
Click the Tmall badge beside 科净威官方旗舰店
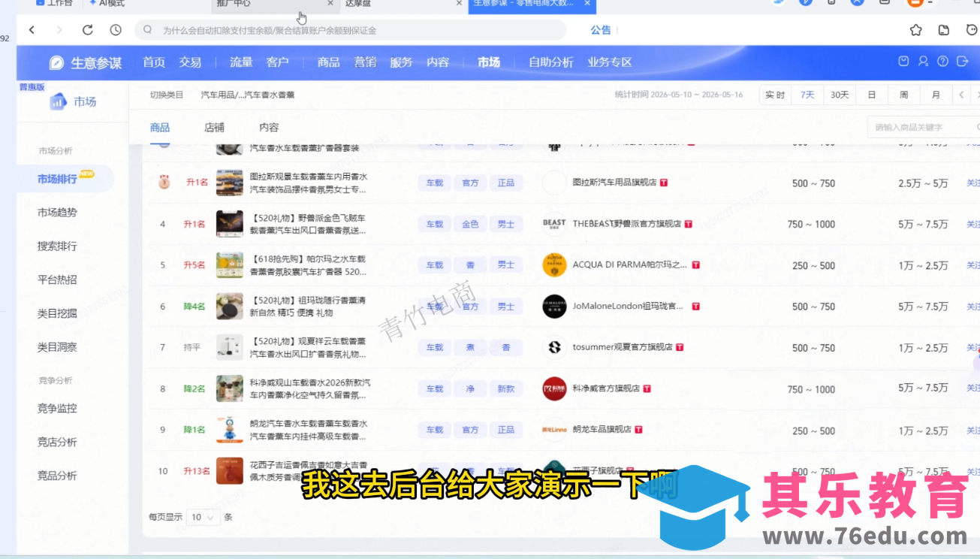click(647, 389)
